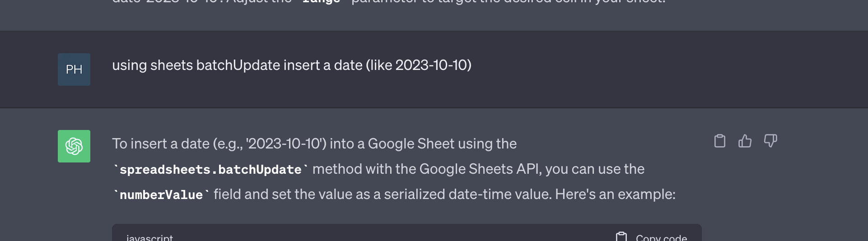This screenshot has width=868, height=241.
Task: Click the clipboard icon beside Copy code
Action: click(621, 237)
